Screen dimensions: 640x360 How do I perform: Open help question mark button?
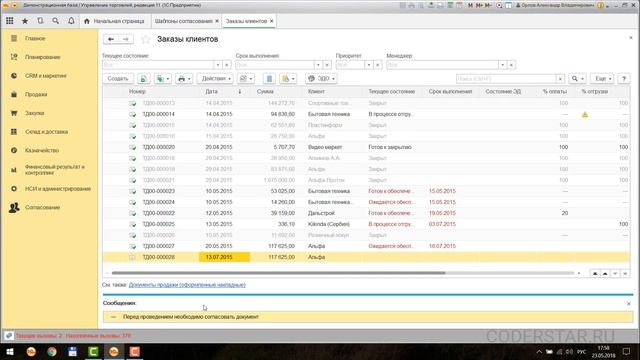[x=624, y=78]
